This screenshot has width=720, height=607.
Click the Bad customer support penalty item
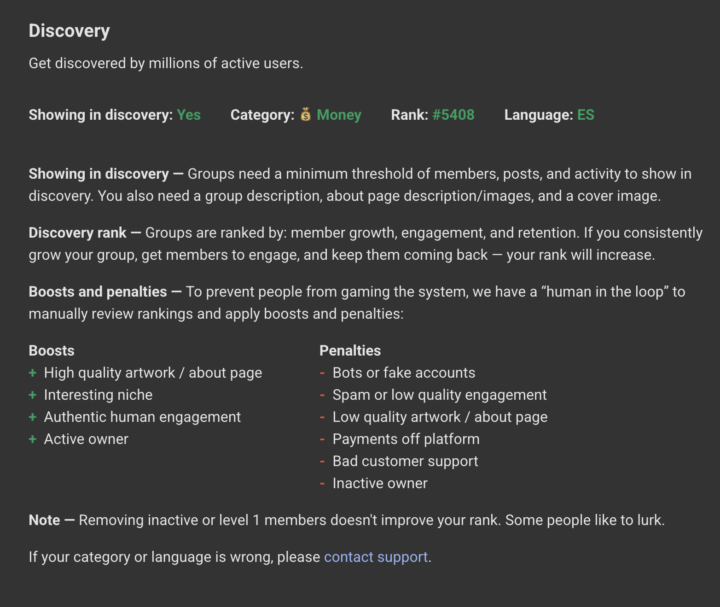point(405,461)
